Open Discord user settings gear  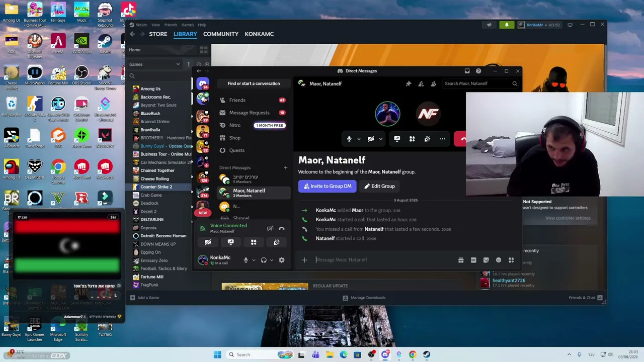(282, 260)
